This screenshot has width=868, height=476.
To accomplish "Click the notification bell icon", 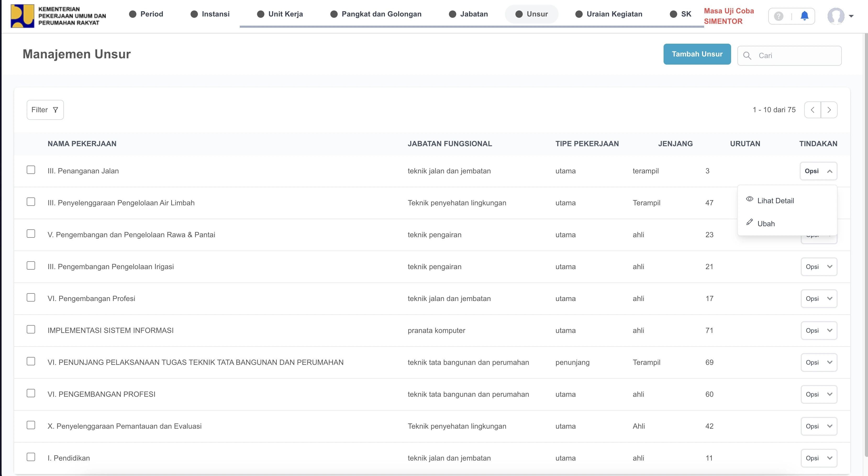I will click(804, 16).
